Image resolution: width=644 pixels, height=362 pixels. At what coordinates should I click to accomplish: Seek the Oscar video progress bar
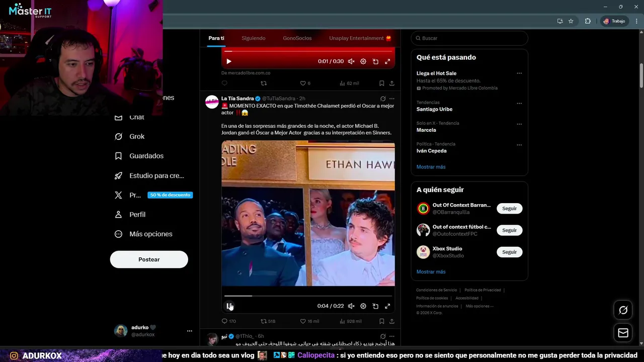click(308, 296)
